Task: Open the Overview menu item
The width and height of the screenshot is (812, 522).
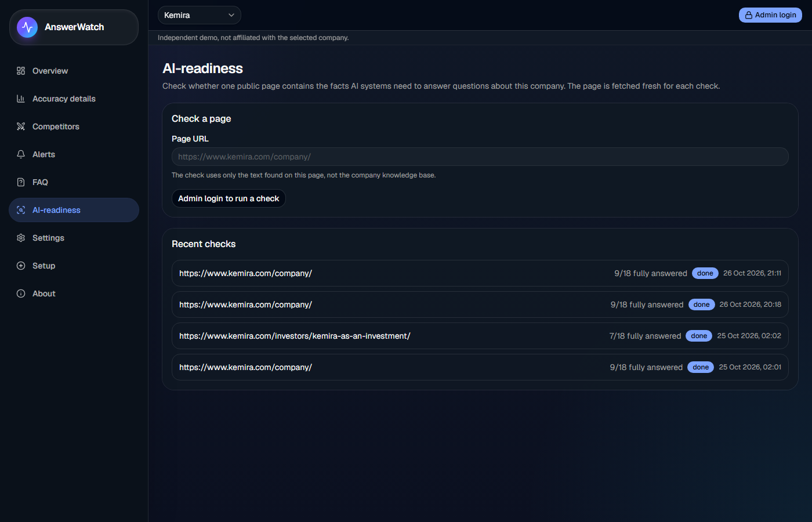Action: [x=74, y=71]
